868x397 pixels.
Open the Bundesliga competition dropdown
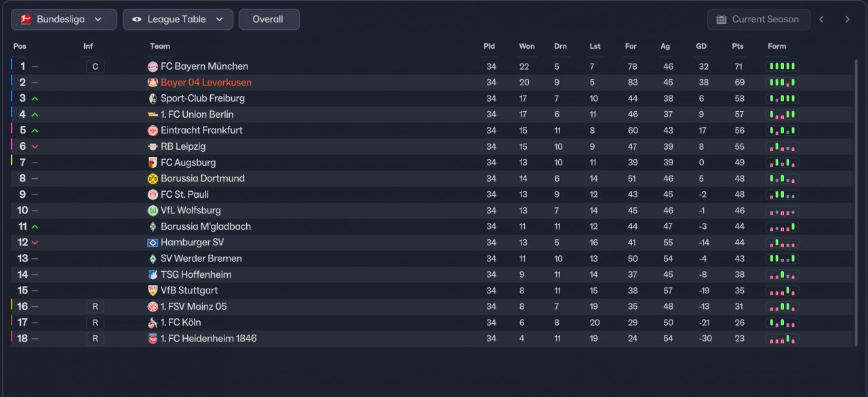(x=64, y=20)
